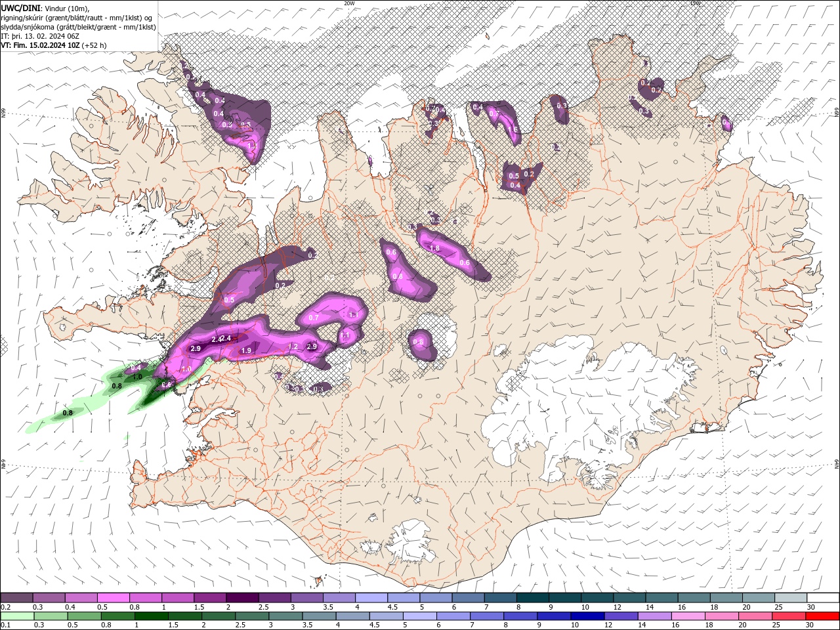Click the 14 light purple rain-scale swatch
Viewport: 840px width, 630px height.
coord(655,616)
